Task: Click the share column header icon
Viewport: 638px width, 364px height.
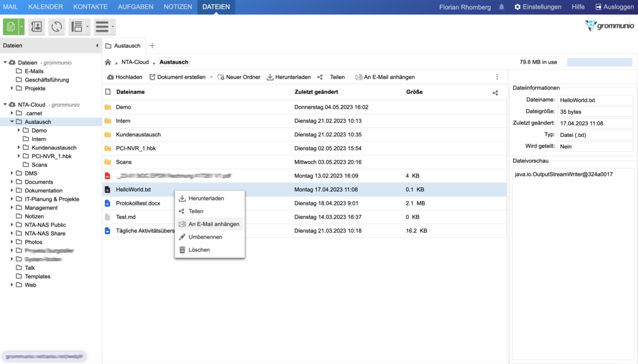Action: tap(495, 93)
